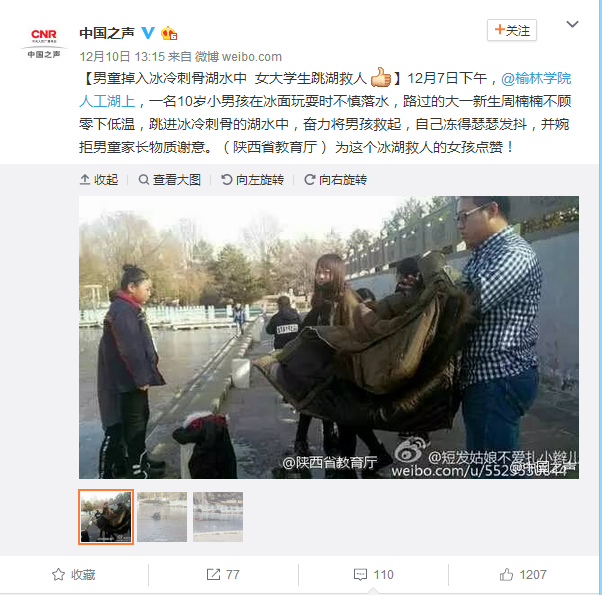The width and height of the screenshot is (602, 595).
Task: Select the third lake photo thumbnail
Action: [x=218, y=517]
